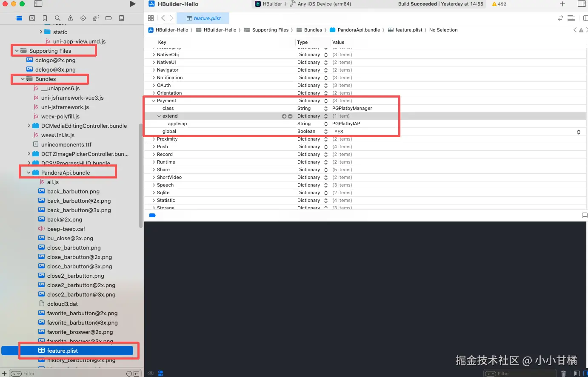Toggle the inspector panel on right
Image resolution: width=588 pixels, height=377 pixels.
(582, 4)
